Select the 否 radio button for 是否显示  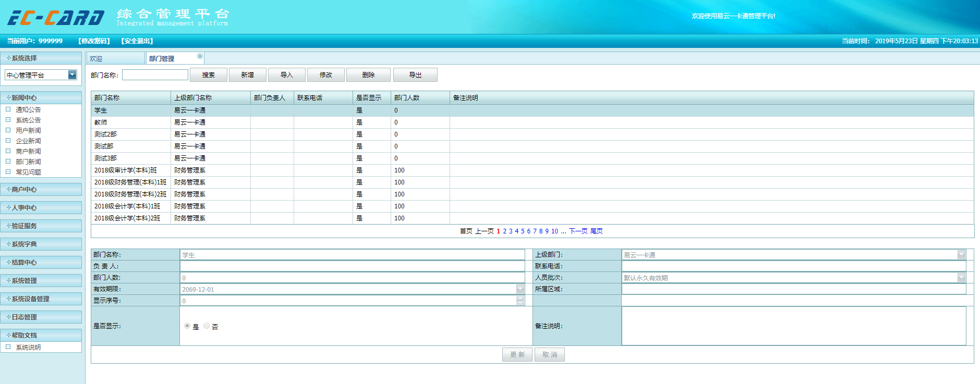[x=207, y=326]
